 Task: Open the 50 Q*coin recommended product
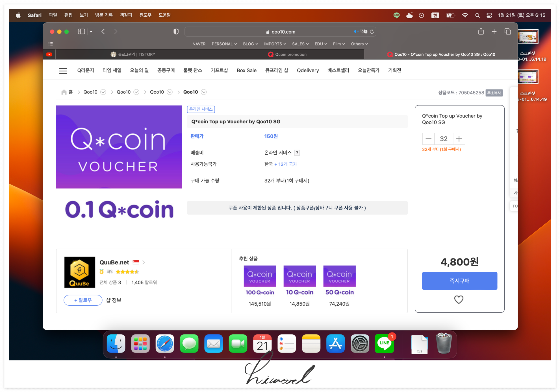[x=339, y=286]
